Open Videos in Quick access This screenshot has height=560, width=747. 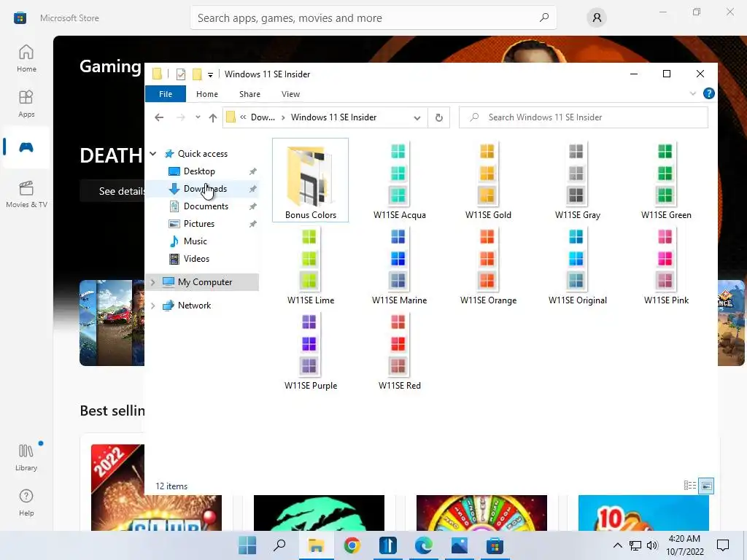pos(196,259)
